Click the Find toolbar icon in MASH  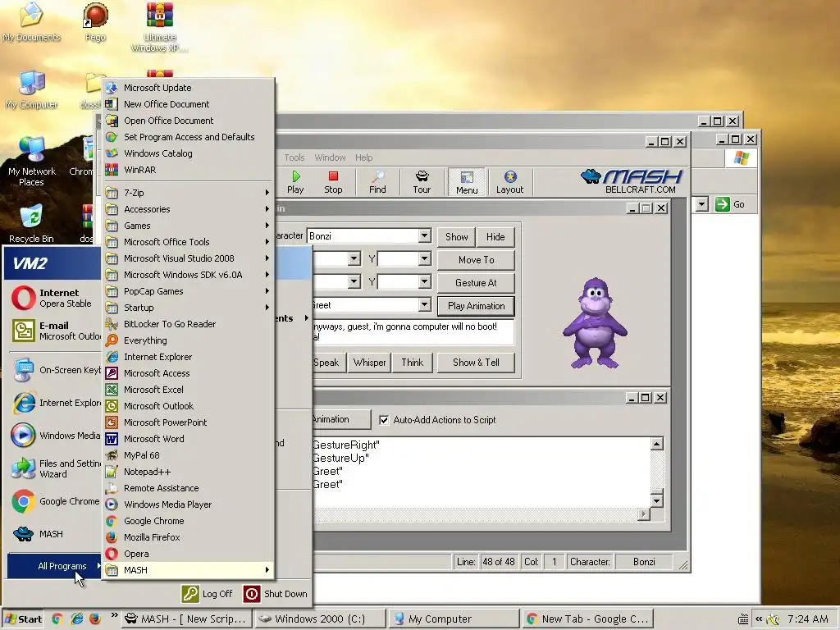[x=377, y=182]
